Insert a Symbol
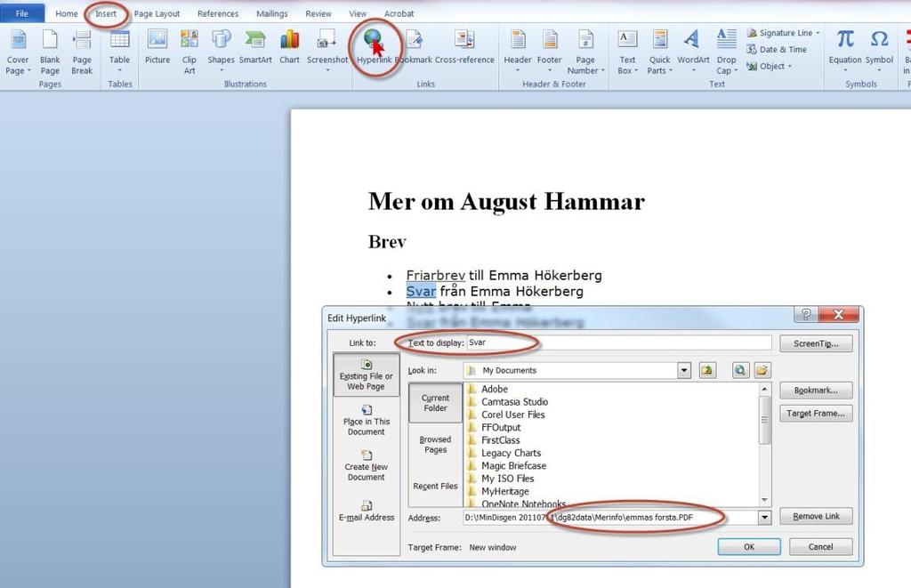This screenshot has height=588, width=911. [879, 50]
